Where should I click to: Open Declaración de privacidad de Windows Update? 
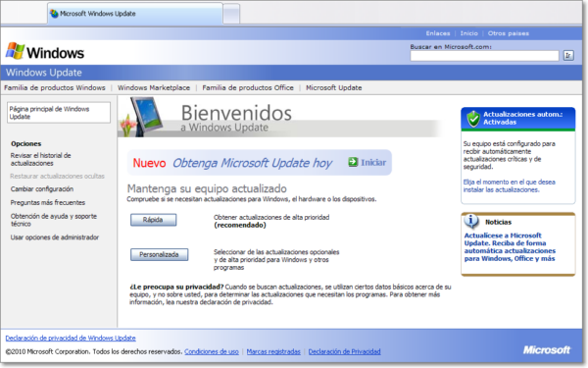tap(71, 338)
